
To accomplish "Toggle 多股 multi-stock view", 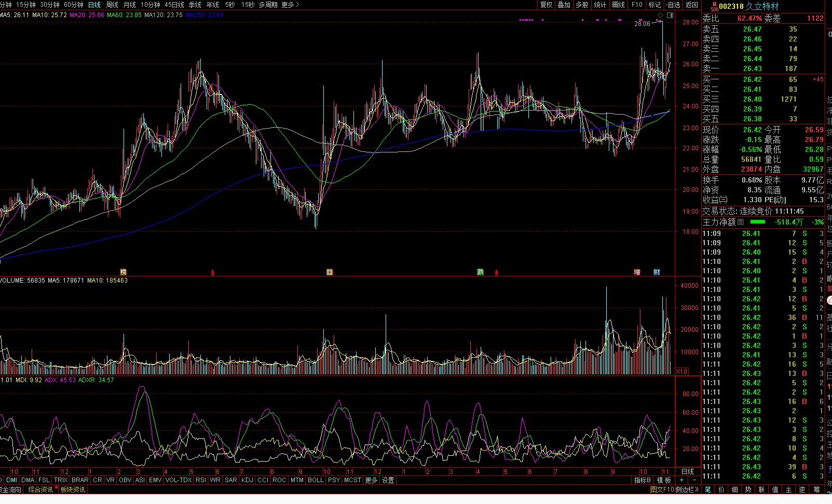I will tap(582, 5).
